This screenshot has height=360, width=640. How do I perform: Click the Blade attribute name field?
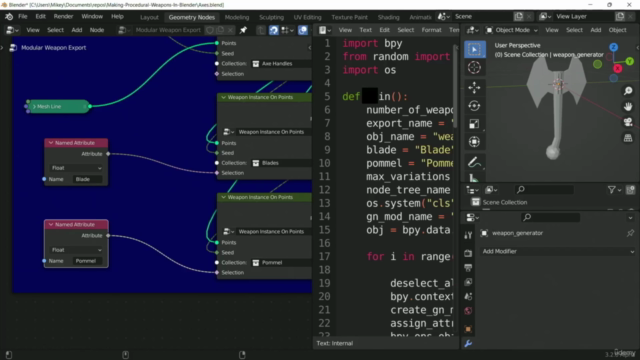pos(88,179)
